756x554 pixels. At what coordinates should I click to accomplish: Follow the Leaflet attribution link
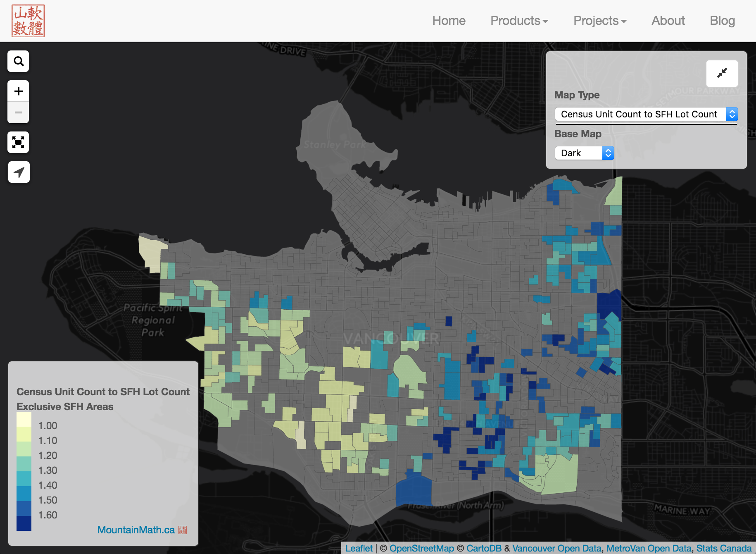coord(359,548)
